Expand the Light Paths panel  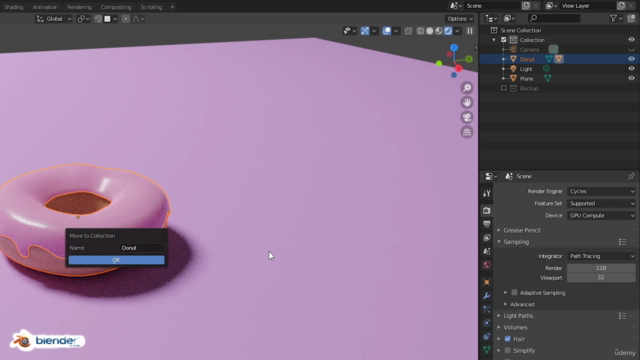tap(518, 316)
